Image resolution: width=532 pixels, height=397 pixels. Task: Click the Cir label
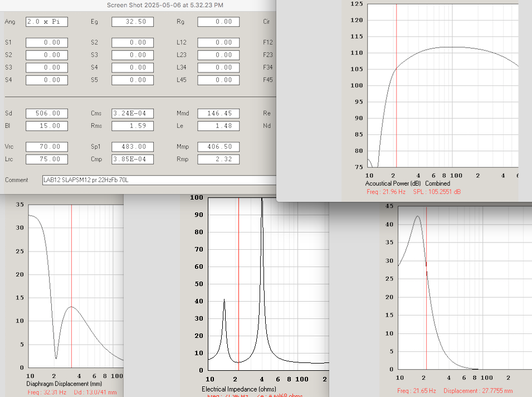tap(266, 22)
